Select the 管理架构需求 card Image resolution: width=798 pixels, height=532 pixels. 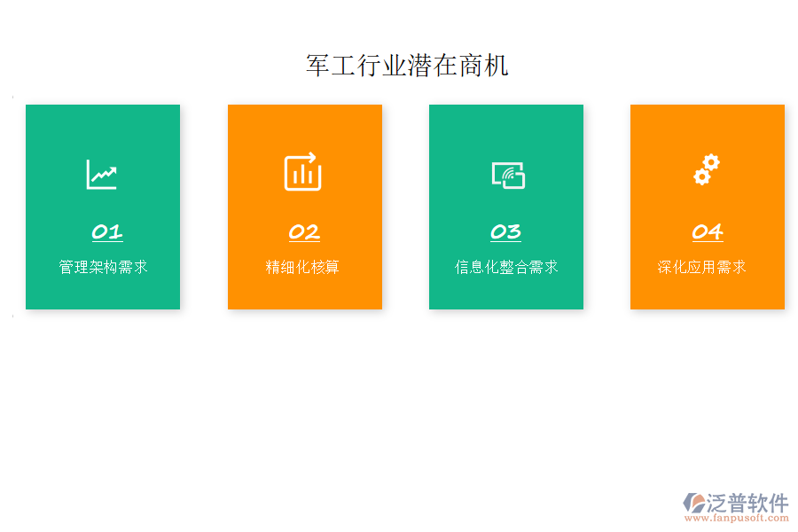[102, 207]
